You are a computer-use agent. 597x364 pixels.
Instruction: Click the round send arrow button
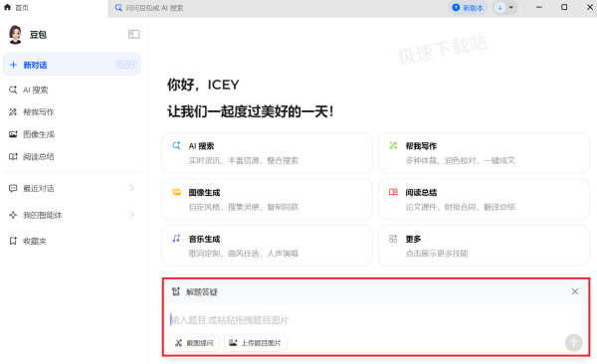[x=574, y=343]
